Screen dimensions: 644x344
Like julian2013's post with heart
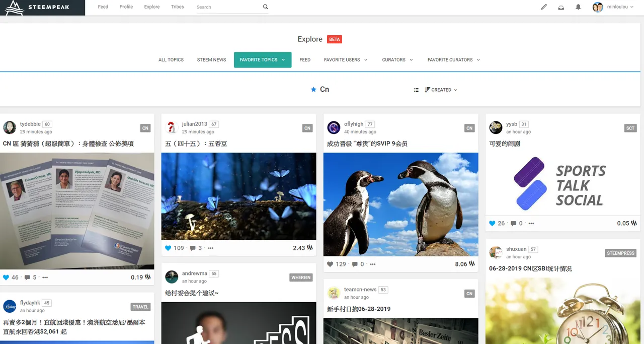point(168,248)
